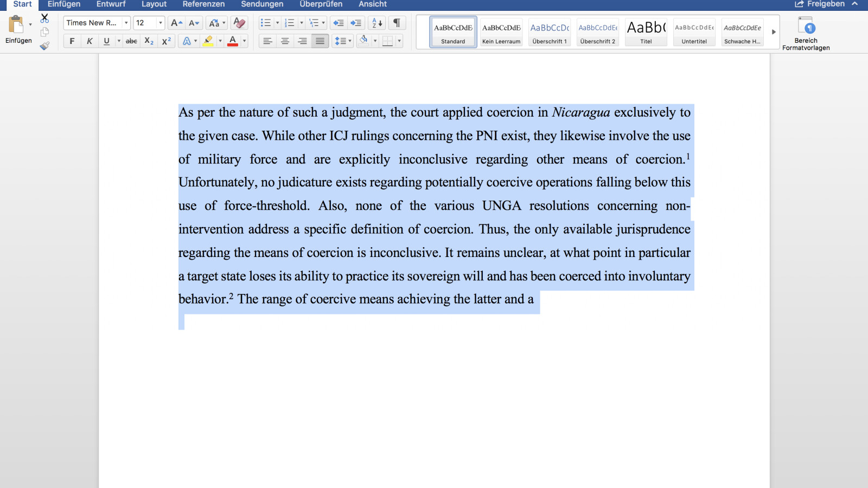The height and width of the screenshot is (488, 868).
Task: Apply the Überschrift 1 style
Action: click(x=550, y=32)
